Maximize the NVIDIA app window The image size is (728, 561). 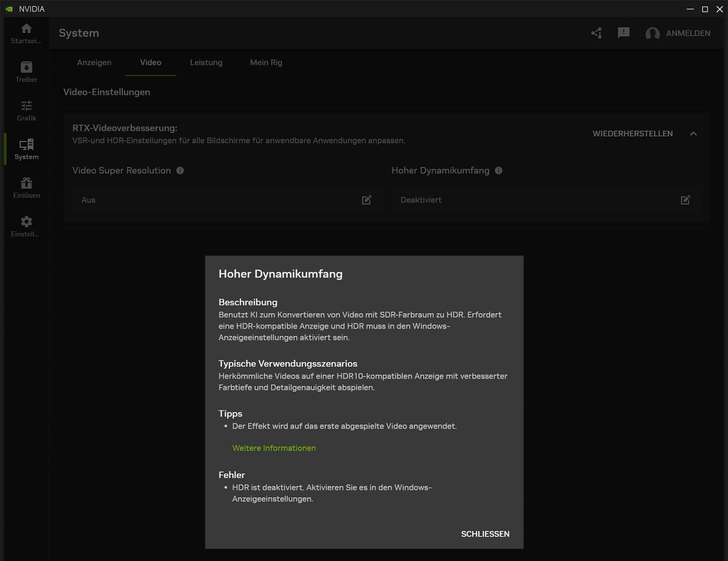click(x=705, y=9)
